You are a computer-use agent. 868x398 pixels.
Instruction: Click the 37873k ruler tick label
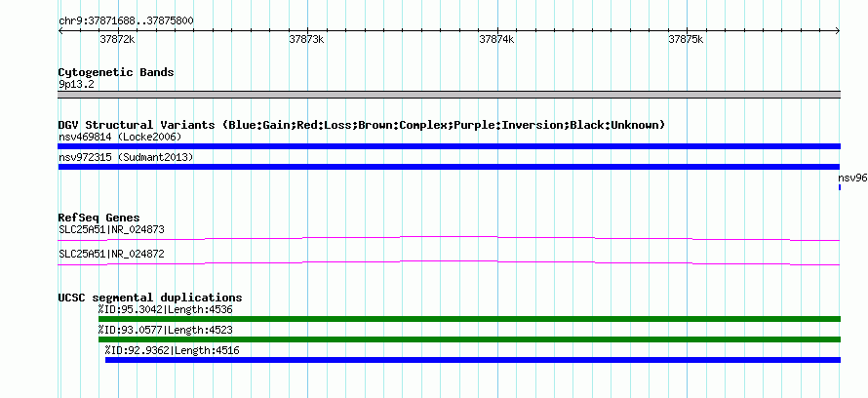click(x=306, y=39)
